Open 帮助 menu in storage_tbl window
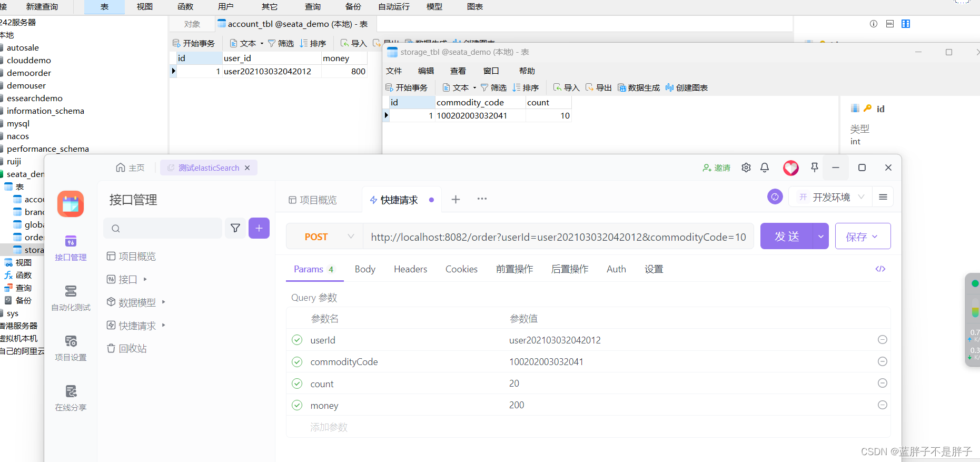Screen dimensions: 980x462 527,71
